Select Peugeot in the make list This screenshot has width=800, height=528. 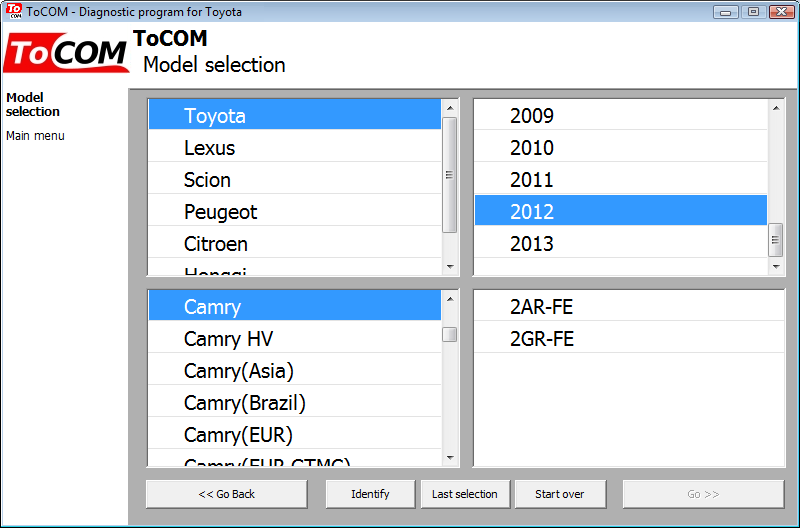pyautogui.click(x=295, y=212)
